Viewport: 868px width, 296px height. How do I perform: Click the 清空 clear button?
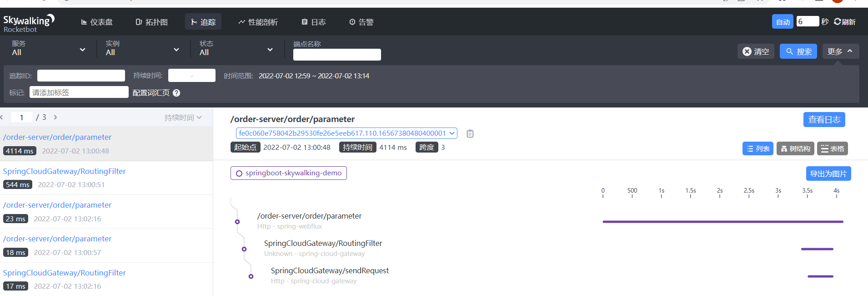tap(756, 51)
